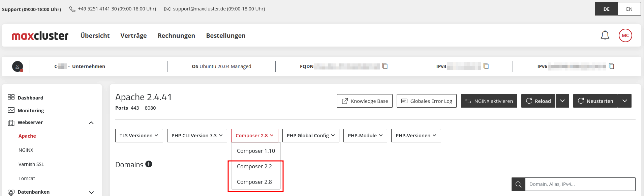The height and width of the screenshot is (196, 644).
Task: Collapse the Webserver sidebar section
Action: click(91, 123)
